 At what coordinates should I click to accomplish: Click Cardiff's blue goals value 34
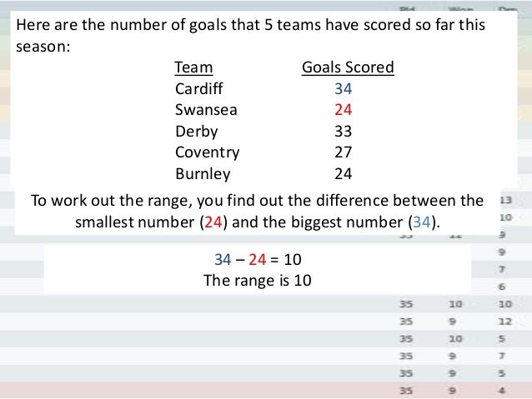pyautogui.click(x=344, y=89)
